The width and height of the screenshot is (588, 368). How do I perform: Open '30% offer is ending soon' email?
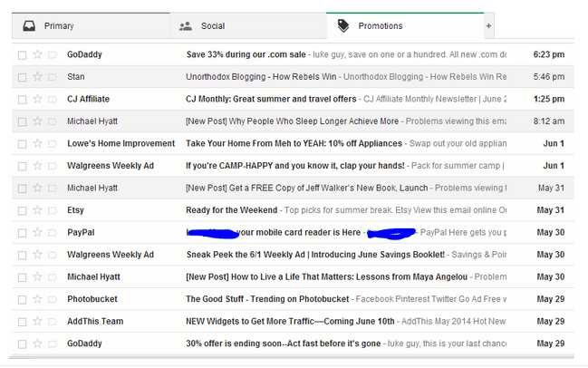point(283,344)
